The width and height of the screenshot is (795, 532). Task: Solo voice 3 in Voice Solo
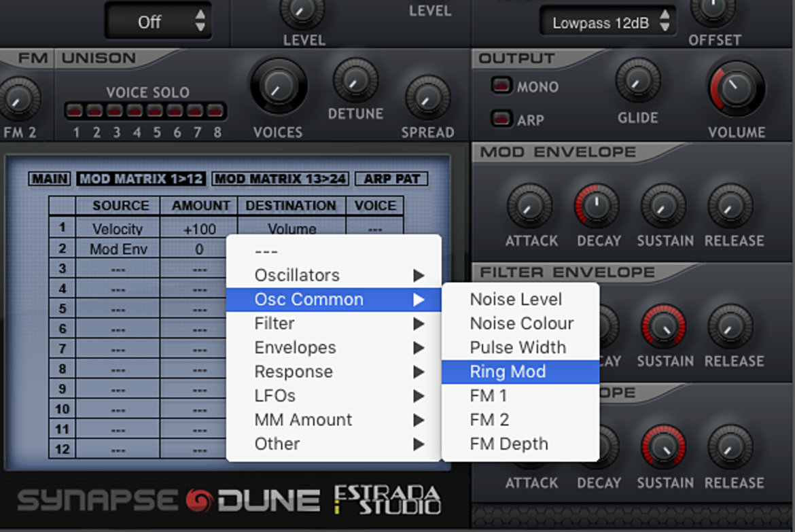pos(115,110)
